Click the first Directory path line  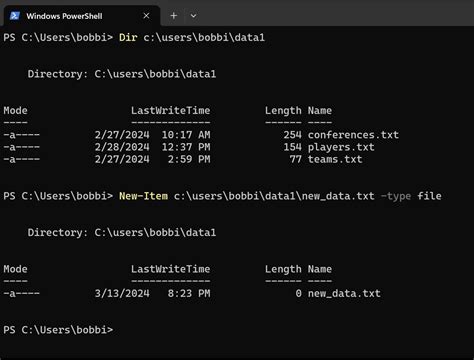click(122, 74)
